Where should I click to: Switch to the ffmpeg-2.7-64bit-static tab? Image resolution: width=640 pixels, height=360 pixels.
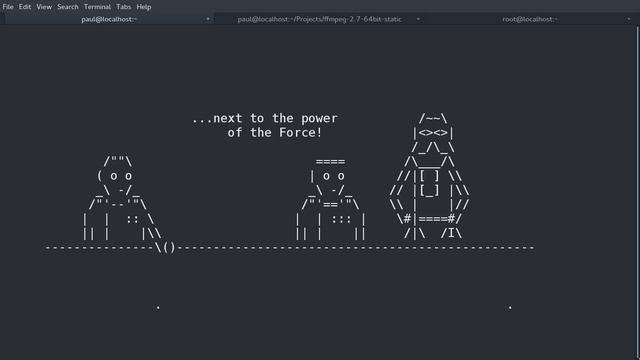point(320,19)
